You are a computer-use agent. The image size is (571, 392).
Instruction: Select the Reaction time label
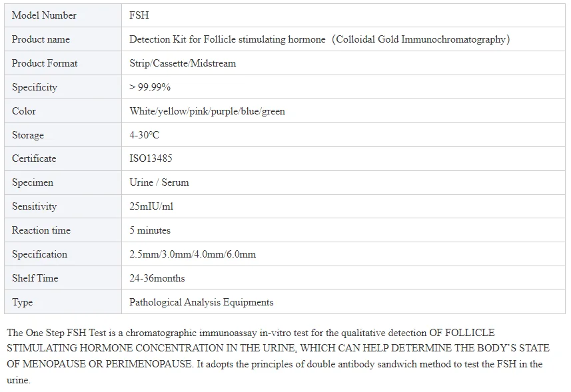click(41, 230)
